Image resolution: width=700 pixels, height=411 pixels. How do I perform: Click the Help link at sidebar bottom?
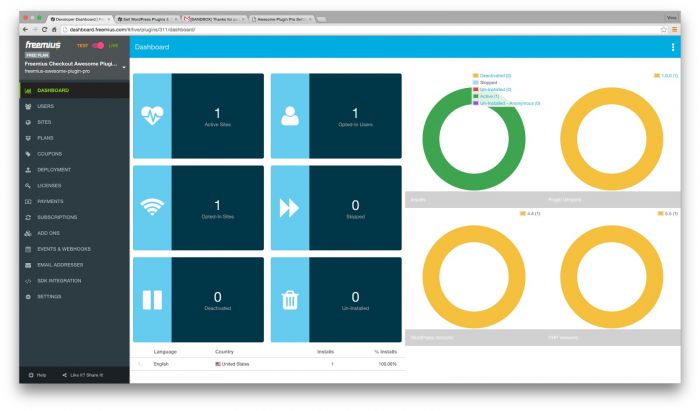[38, 375]
